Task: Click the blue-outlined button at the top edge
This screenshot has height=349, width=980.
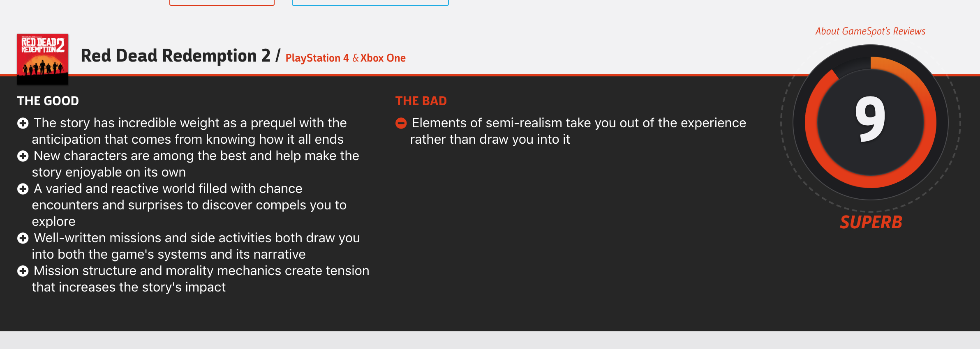Action: (x=370, y=2)
